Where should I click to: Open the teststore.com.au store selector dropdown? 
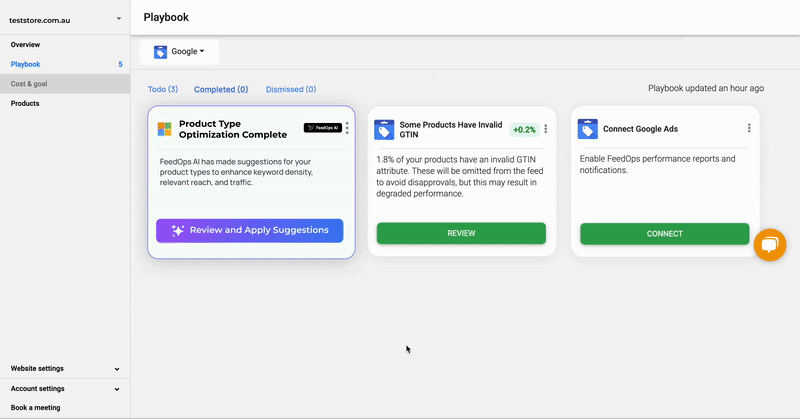click(x=65, y=20)
